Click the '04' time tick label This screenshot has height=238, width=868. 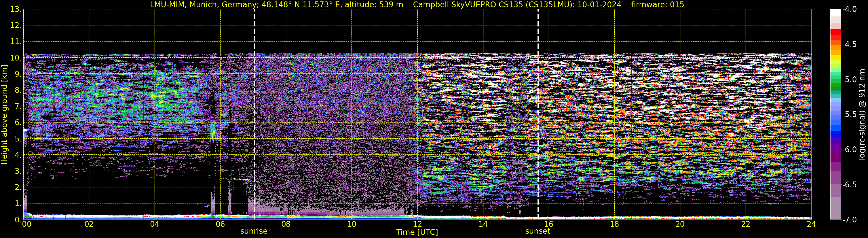coord(155,224)
